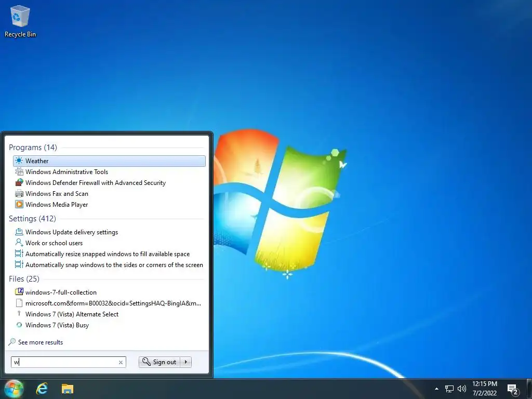Clear the search box with the X
Image resolution: width=532 pixels, height=399 pixels.
pyautogui.click(x=121, y=362)
